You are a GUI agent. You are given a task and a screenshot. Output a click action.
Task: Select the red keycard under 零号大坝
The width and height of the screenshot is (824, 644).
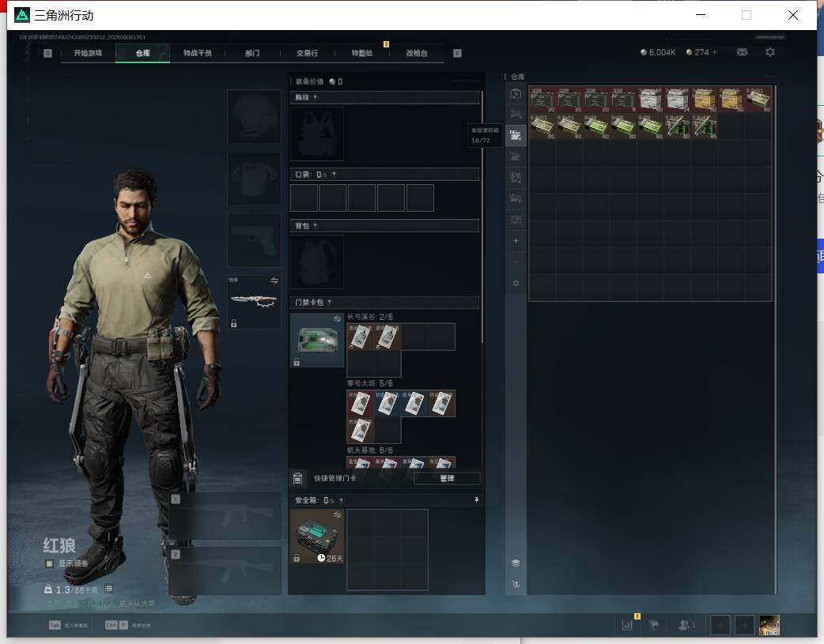pos(361,404)
